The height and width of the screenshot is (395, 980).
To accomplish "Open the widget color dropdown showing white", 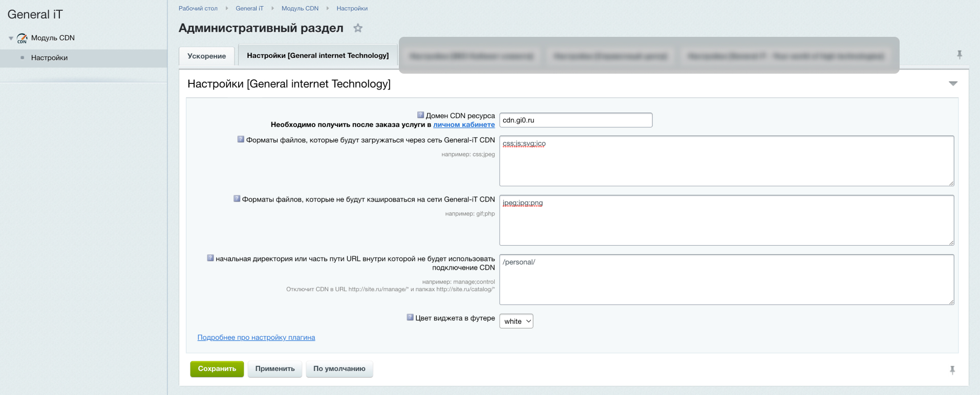I will click(516, 321).
